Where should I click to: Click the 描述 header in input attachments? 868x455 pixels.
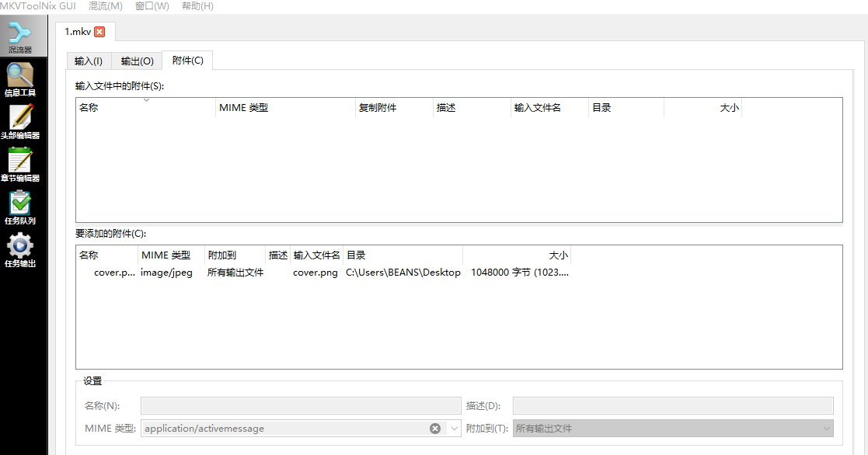(471, 108)
